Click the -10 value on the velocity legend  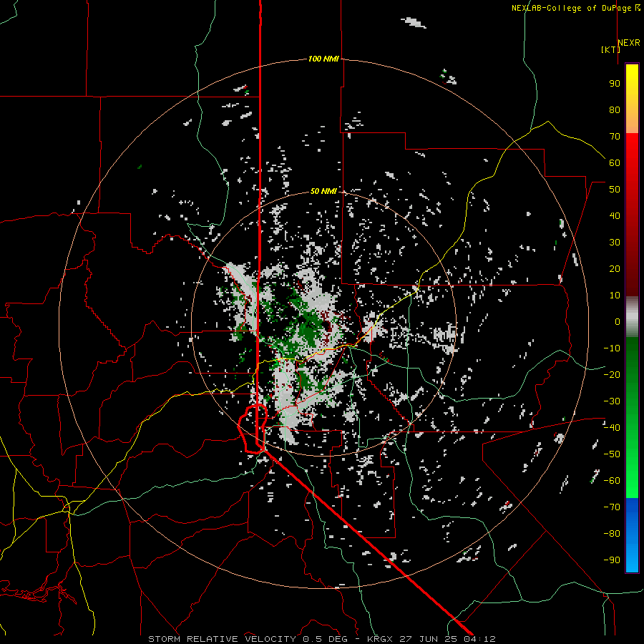pyautogui.click(x=612, y=348)
